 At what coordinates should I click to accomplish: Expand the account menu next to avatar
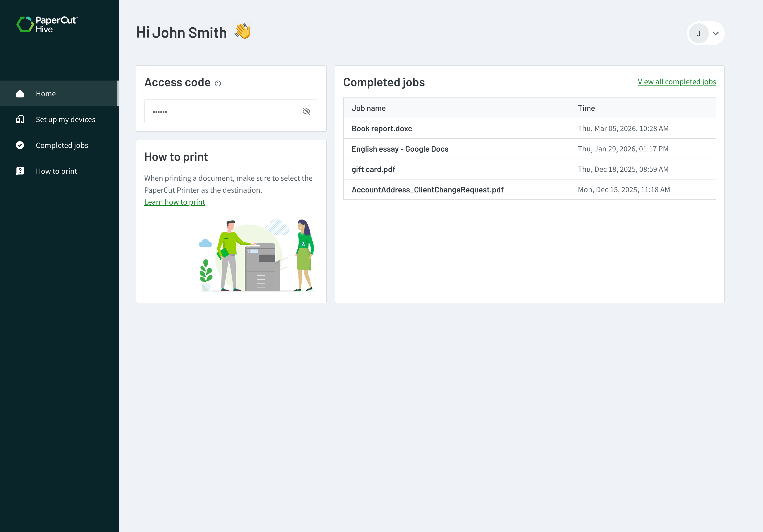tap(716, 33)
